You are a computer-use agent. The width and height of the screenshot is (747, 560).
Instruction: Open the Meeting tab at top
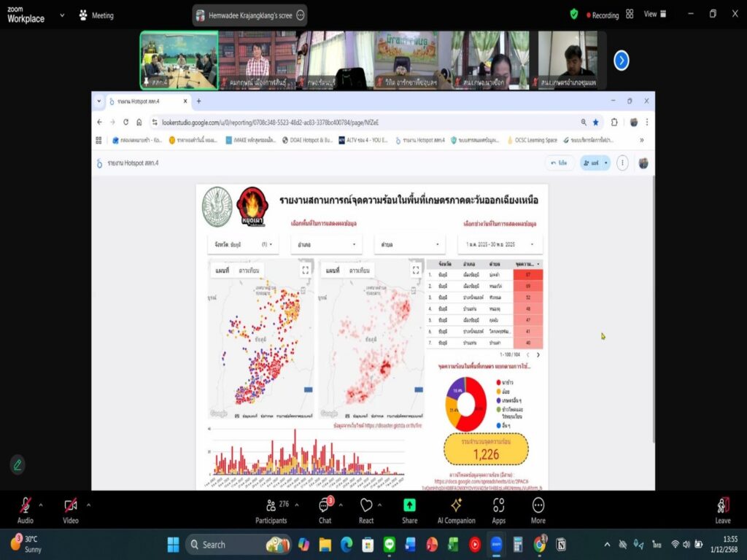(x=96, y=15)
